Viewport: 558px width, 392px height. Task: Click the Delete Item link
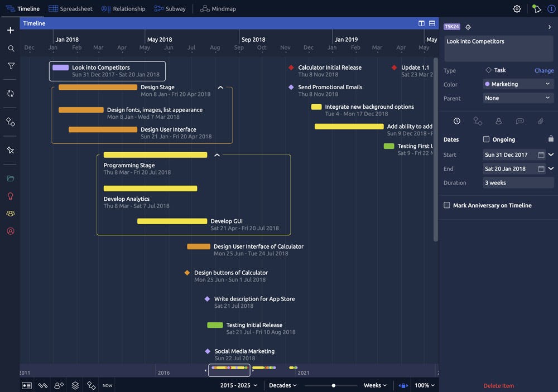498,385
